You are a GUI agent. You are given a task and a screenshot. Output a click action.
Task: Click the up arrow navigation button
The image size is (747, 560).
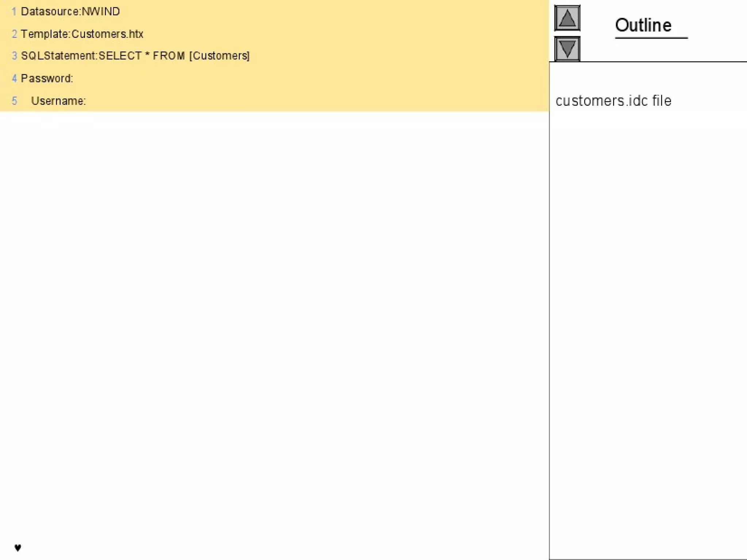click(x=567, y=18)
